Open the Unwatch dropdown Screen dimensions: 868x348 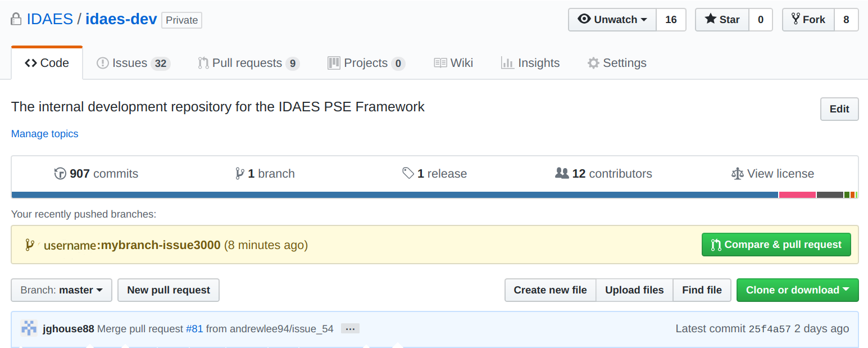click(612, 20)
